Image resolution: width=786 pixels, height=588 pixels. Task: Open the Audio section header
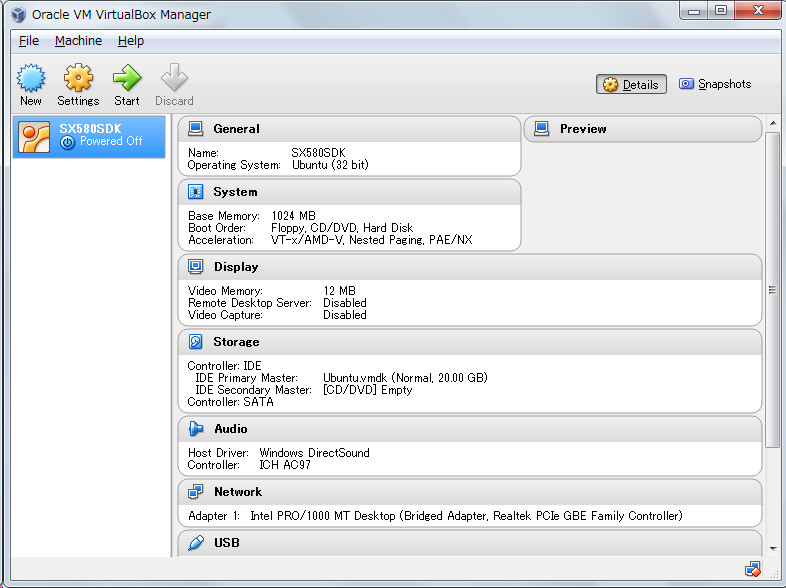(470, 429)
